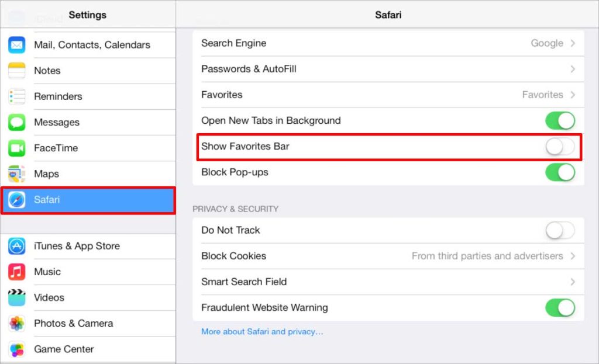Tap From third parties and advertisers value
Image resolution: width=599 pixels, height=364 pixels.
pos(487,256)
